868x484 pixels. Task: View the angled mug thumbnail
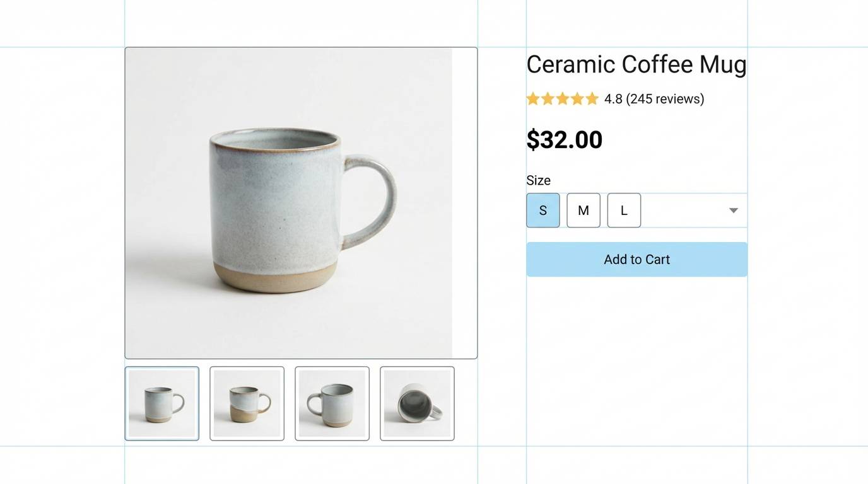point(247,403)
